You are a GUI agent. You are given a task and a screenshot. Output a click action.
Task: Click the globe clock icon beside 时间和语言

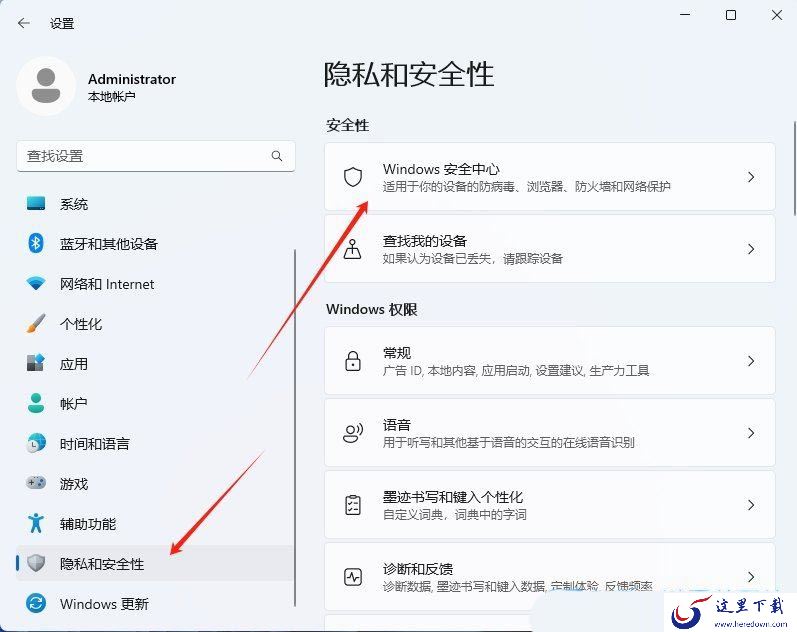pos(36,443)
